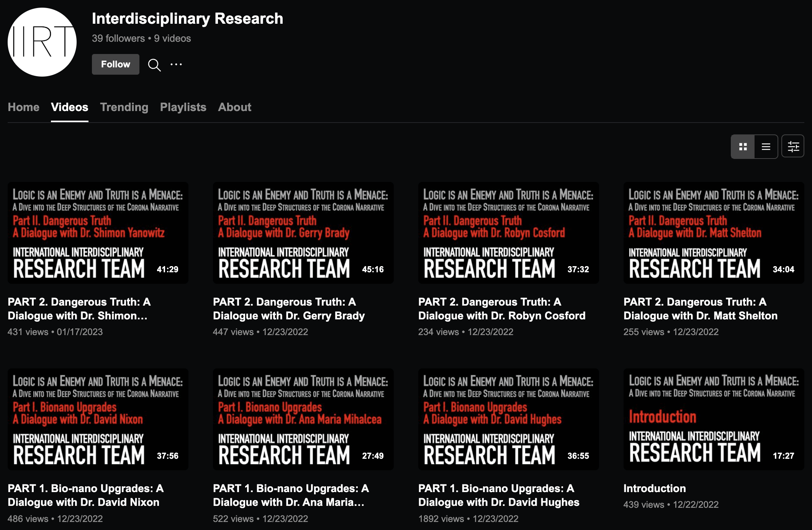This screenshot has height=530, width=812.
Task: Follow the Interdisciplinary Research channel
Action: pyautogui.click(x=115, y=64)
